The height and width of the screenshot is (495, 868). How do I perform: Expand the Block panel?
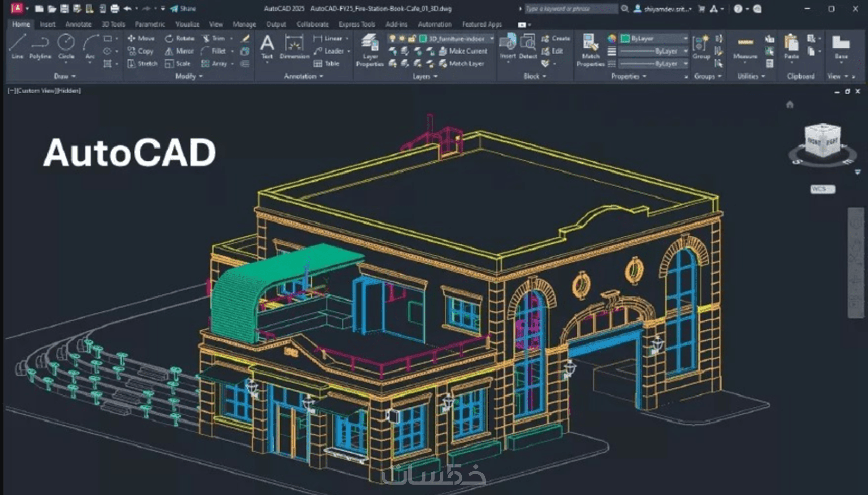point(535,76)
